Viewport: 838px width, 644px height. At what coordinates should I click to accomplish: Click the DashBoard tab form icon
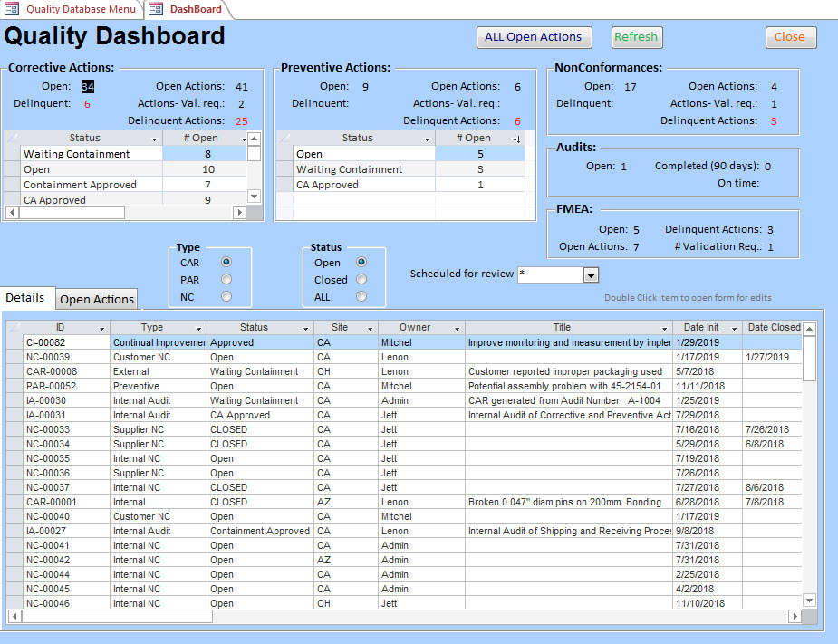[156, 9]
